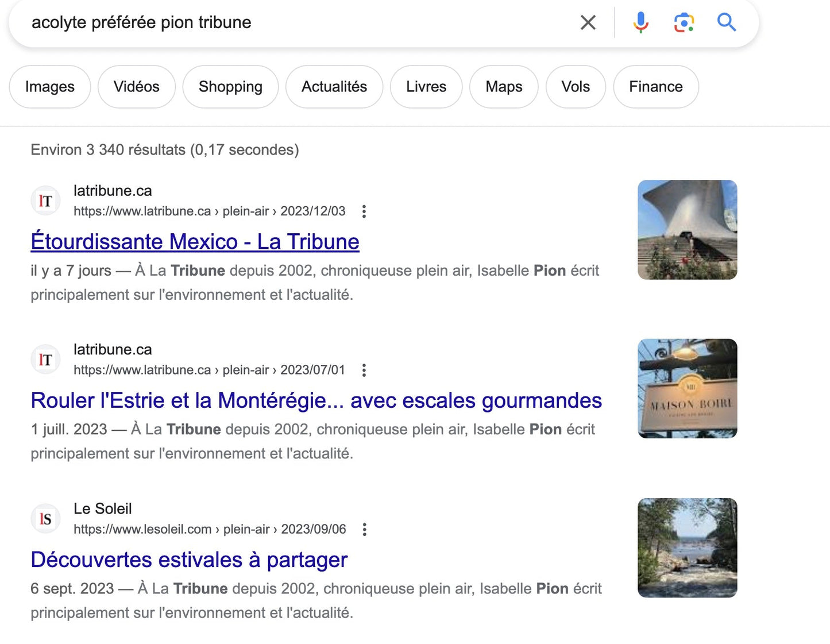Viewport: 830px width, 644px height.
Task: Clear the search query with the X icon
Action: [588, 22]
